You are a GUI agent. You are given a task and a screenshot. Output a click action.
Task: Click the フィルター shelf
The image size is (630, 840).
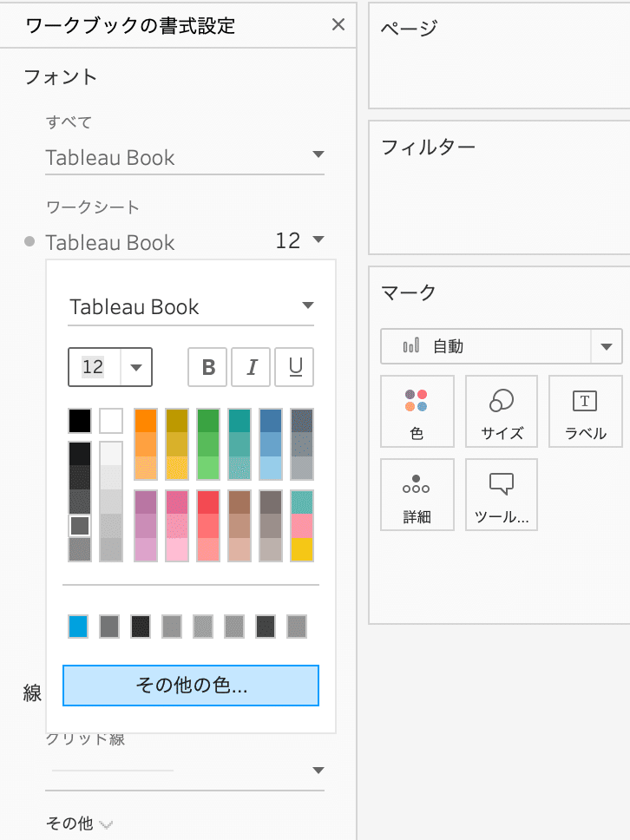tap(499, 187)
